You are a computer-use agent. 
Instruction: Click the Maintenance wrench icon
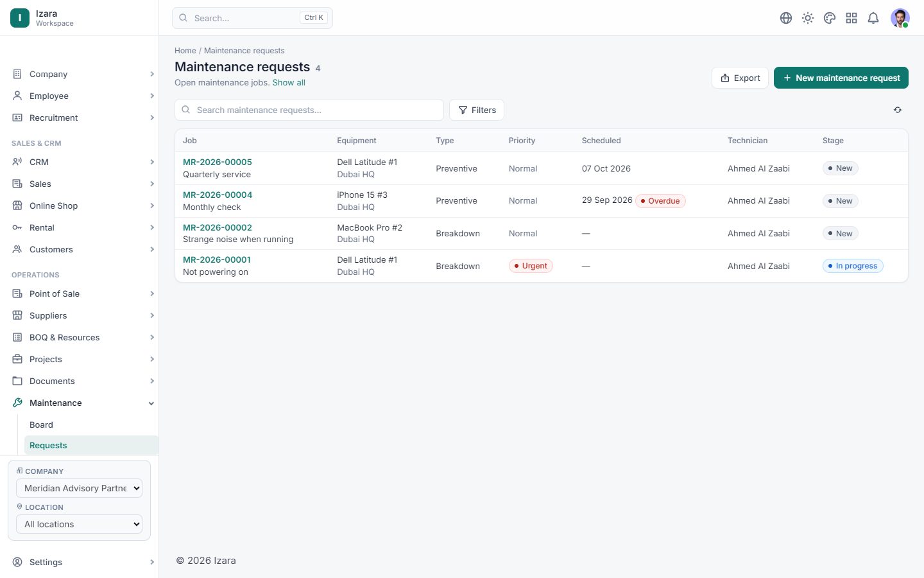coord(17,403)
